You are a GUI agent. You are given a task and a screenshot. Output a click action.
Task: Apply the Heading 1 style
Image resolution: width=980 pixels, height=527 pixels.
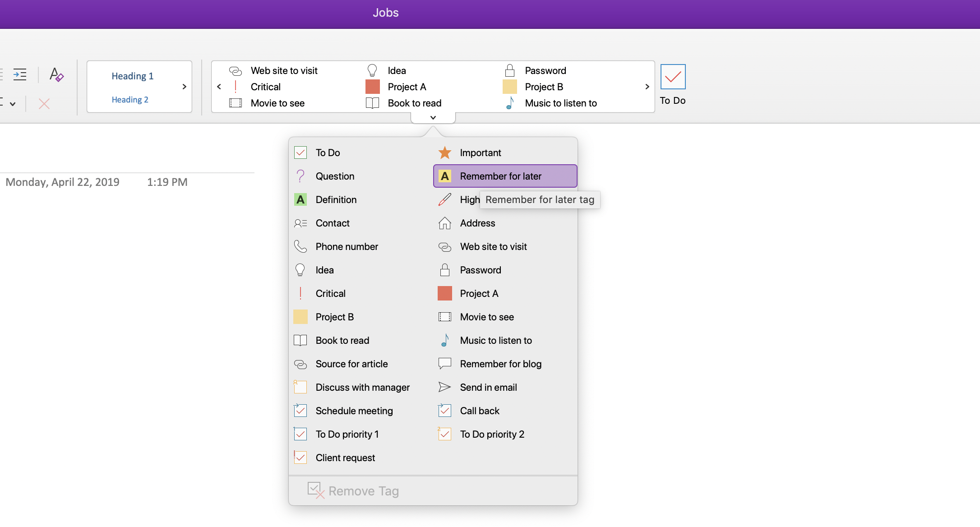coord(133,76)
